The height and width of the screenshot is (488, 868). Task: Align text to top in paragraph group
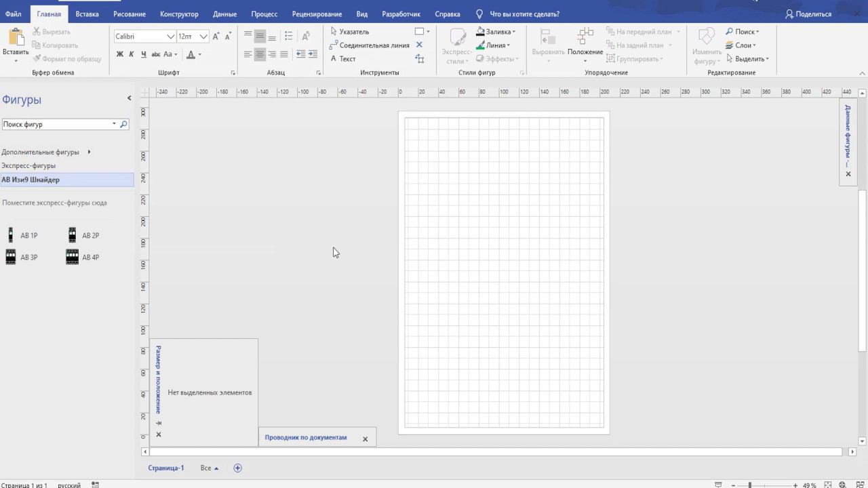tap(248, 36)
